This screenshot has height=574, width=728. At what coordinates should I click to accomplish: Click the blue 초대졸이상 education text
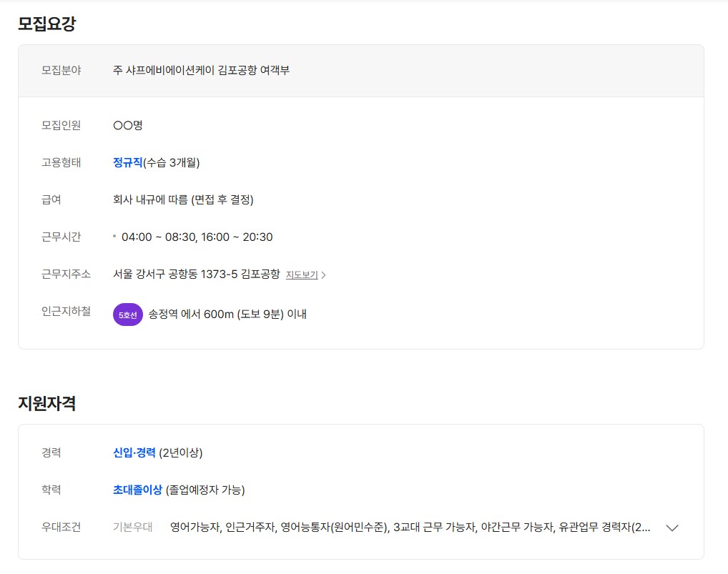point(137,490)
